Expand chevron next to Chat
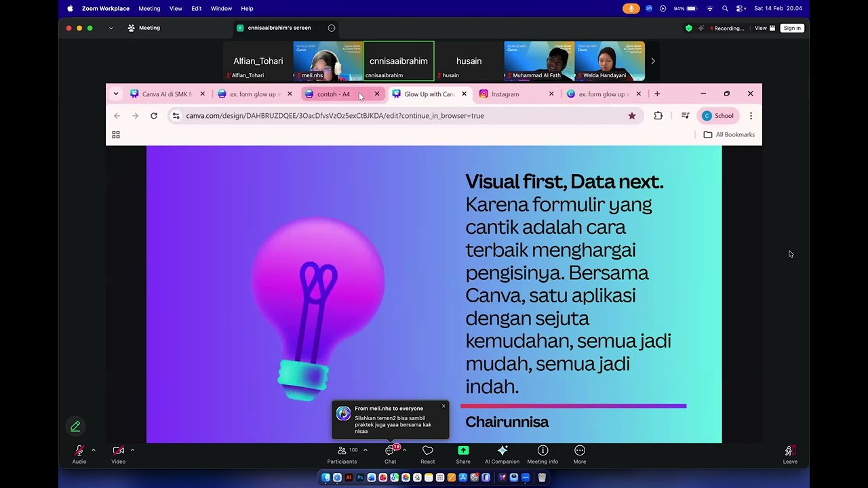 (405, 450)
